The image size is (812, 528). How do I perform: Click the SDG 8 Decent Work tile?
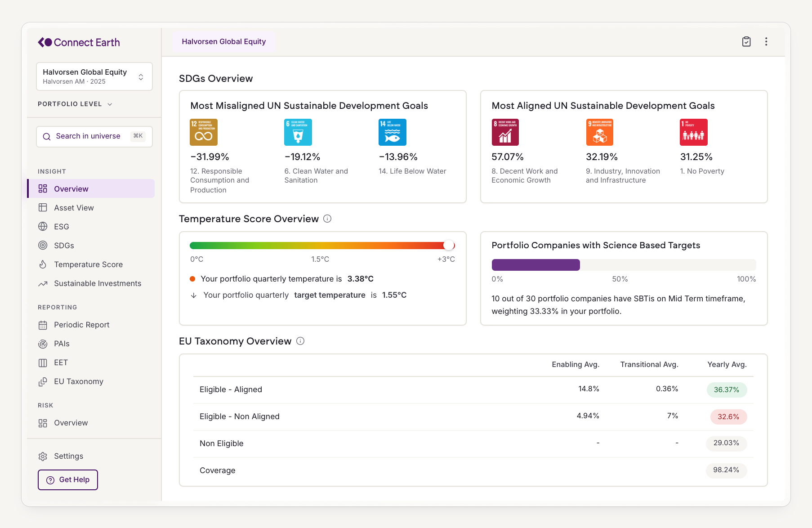pyautogui.click(x=505, y=132)
